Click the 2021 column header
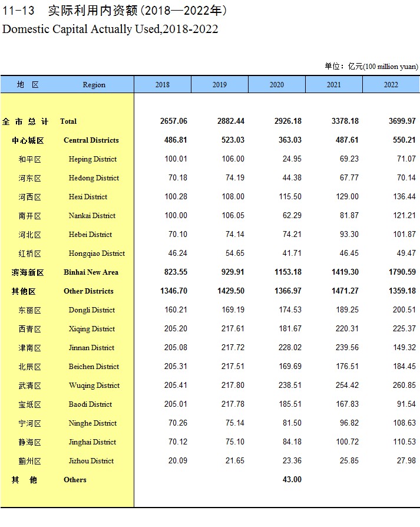The height and width of the screenshot is (527, 420). [x=334, y=84]
